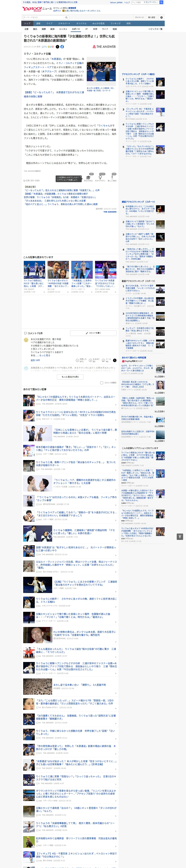Screen dimensions: 186x868
Task: Click the article reaction emoji icons
Action: [x=51, y=47]
